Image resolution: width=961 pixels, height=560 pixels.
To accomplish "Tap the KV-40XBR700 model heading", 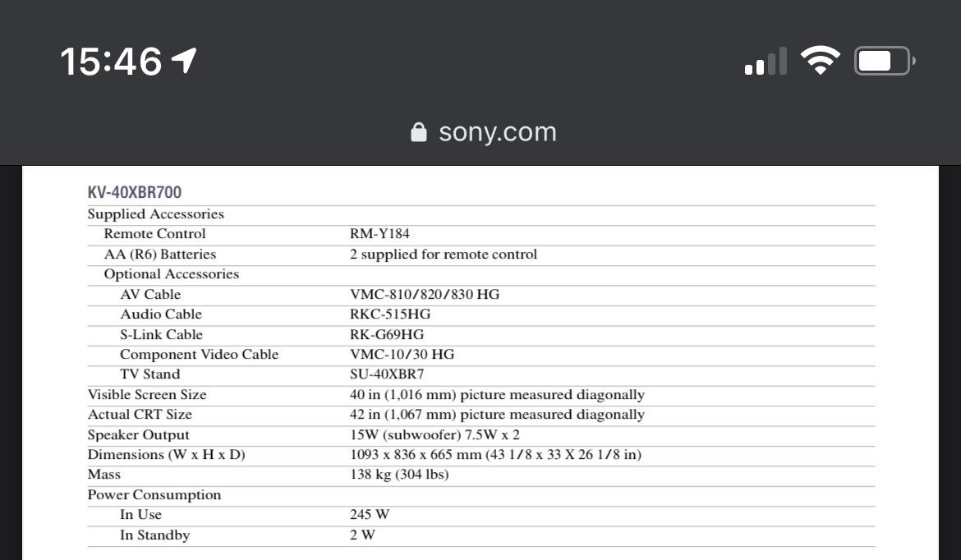I will (x=135, y=192).
